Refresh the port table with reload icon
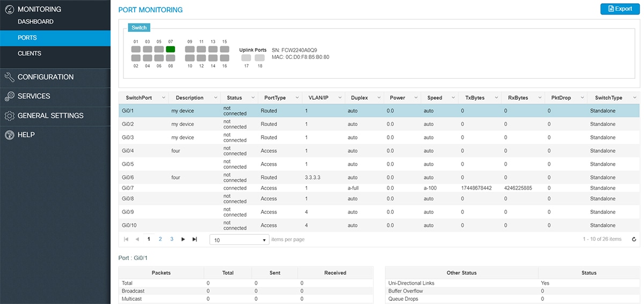The height and width of the screenshot is (304, 644). coord(634,239)
